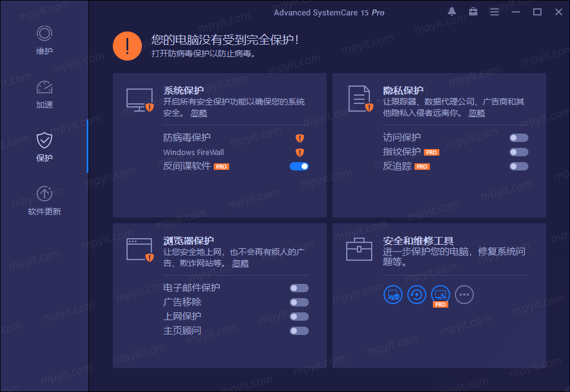Click the 系统保护 heading
570x392 pixels.
(x=183, y=90)
